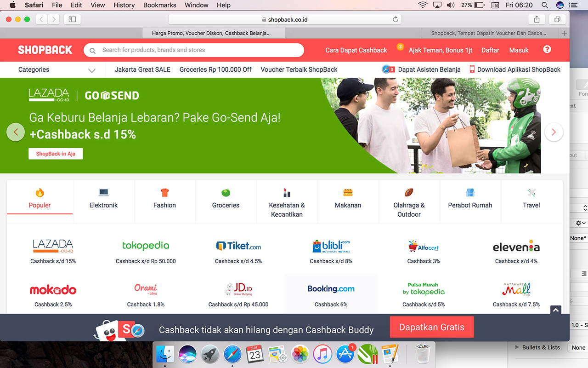Screen dimensions: 588x368
Task: Open Calendar from the dock
Action: [x=255, y=354]
